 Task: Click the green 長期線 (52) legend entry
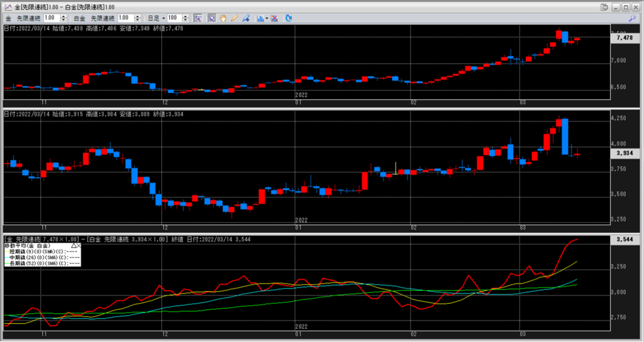tap(38, 263)
